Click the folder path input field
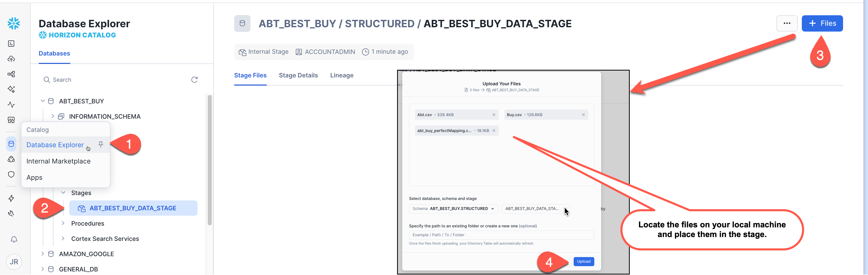Screen dimensions: 868x275 (x=501, y=235)
